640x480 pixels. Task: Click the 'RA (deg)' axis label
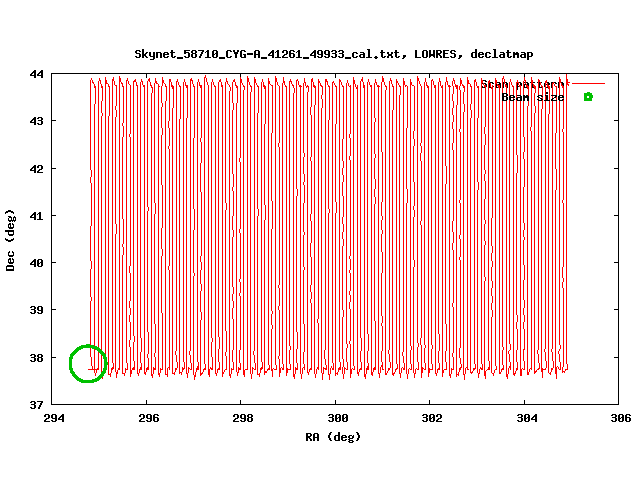pyautogui.click(x=333, y=437)
